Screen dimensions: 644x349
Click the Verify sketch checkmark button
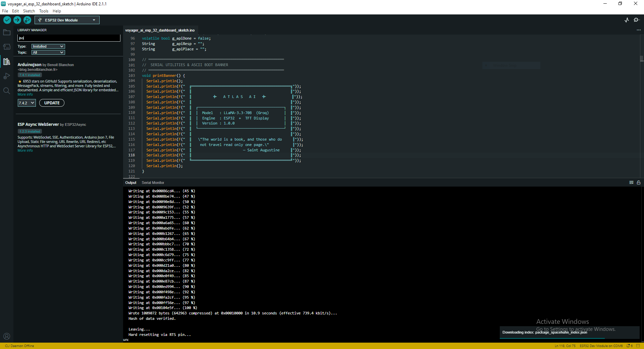[7, 20]
